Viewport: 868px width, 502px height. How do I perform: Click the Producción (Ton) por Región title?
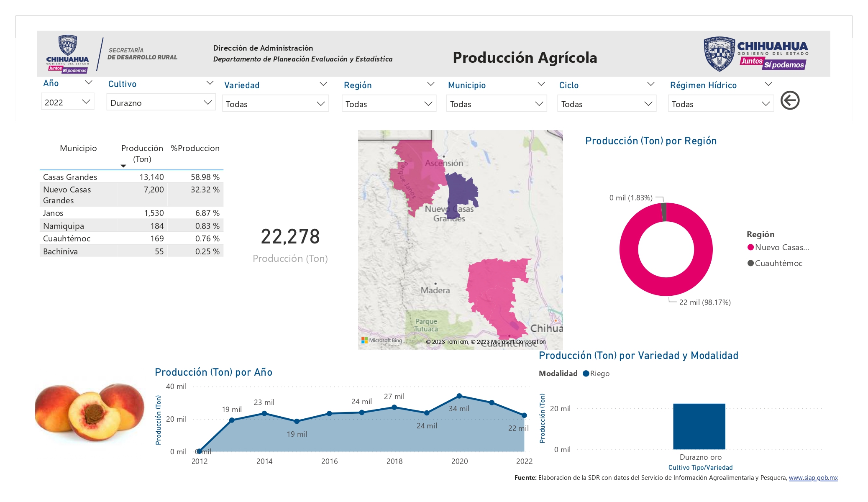[x=651, y=141]
